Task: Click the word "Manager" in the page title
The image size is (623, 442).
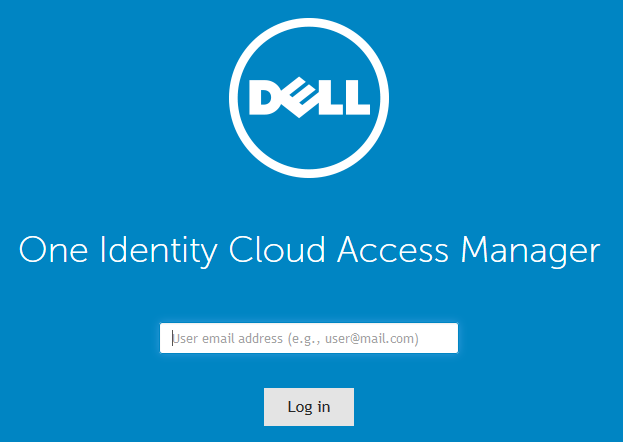Action: click(531, 250)
